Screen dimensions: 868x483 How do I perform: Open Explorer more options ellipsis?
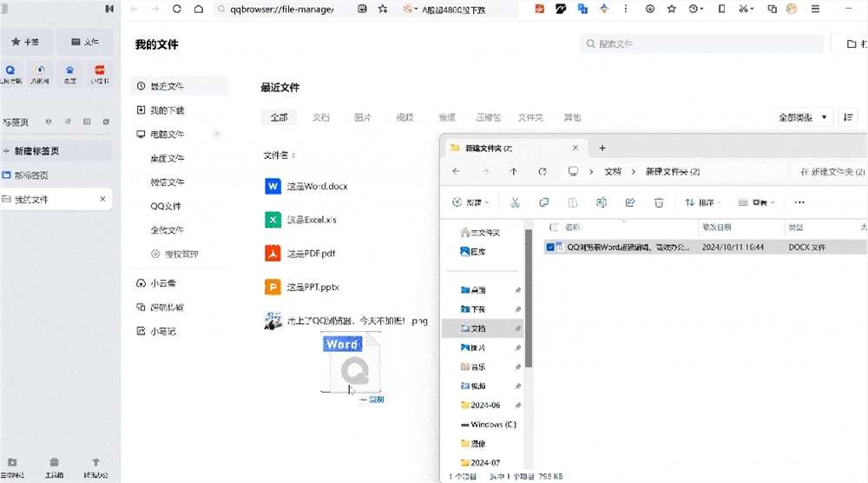click(799, 202)
